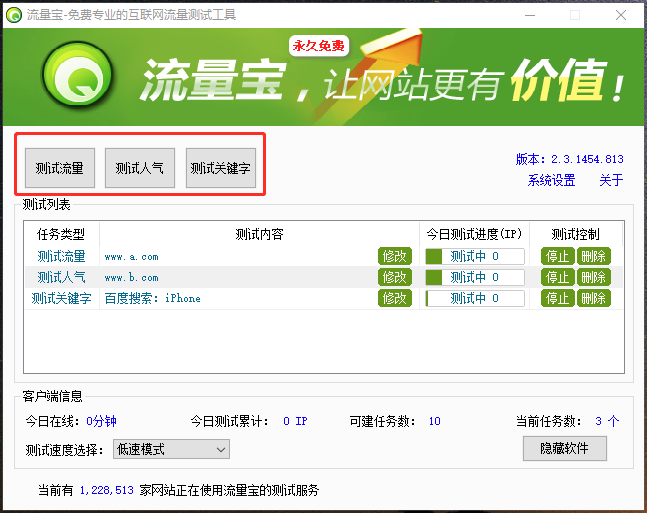This screenshot has height=513, width=647.
Task: Click progress bar of iPhone keyword row
Action: 475,298
